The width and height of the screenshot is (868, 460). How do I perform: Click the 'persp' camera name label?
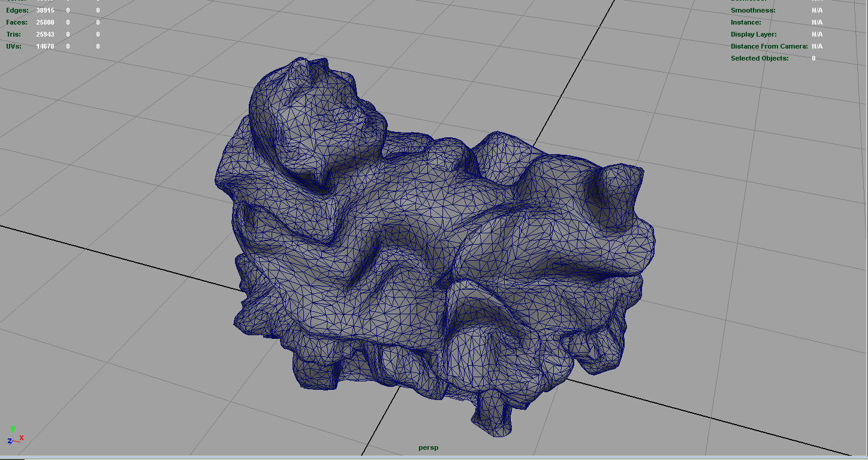pyautogui.click(x=428, y=447)
